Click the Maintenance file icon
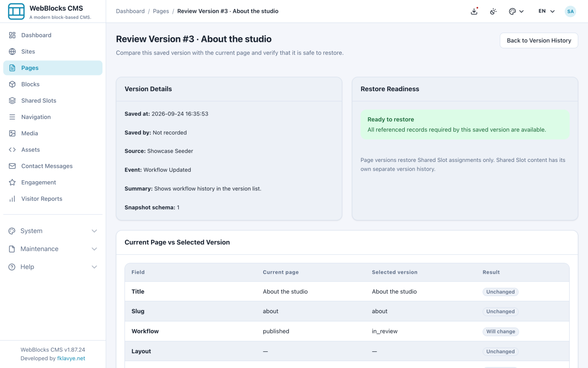The height and width of the screenshot is (368, 588). click(x=12, y=249)
